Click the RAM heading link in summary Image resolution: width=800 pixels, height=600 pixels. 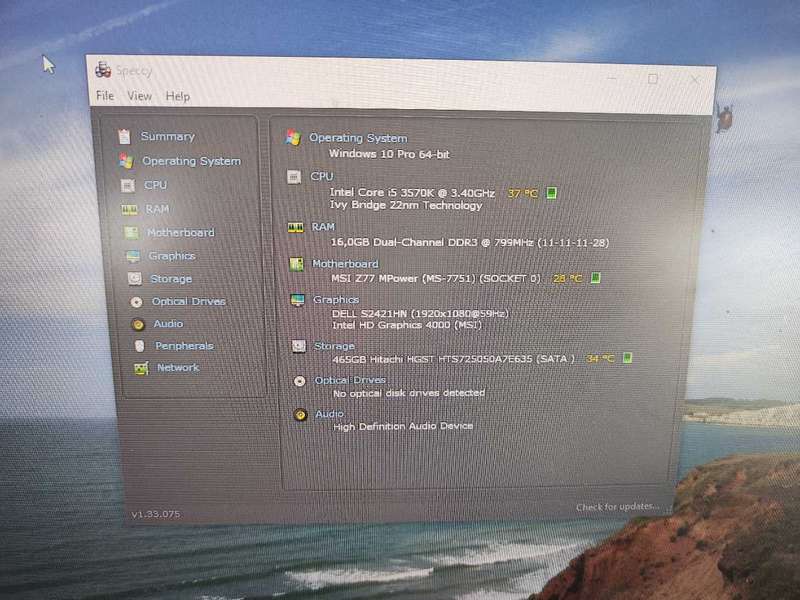(323, 227)
